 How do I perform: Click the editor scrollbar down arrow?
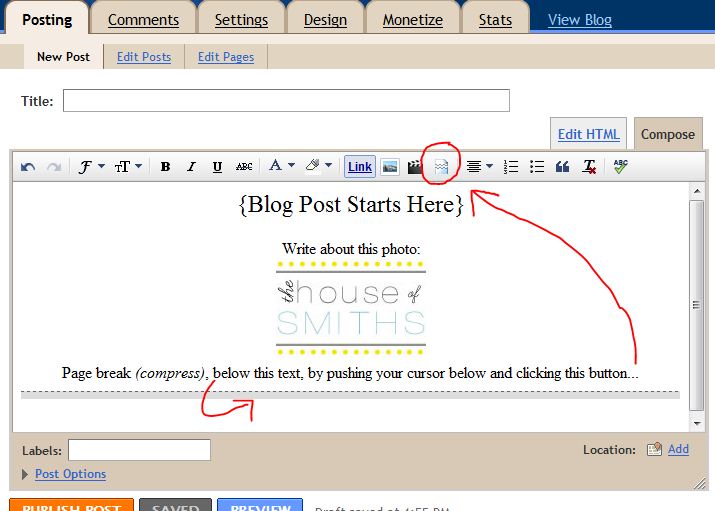tap(697, 423)
